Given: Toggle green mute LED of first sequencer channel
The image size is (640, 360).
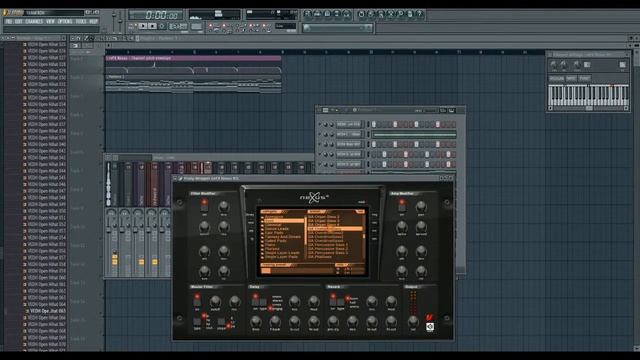Looking at the screenshot, I should pos(320,124).
